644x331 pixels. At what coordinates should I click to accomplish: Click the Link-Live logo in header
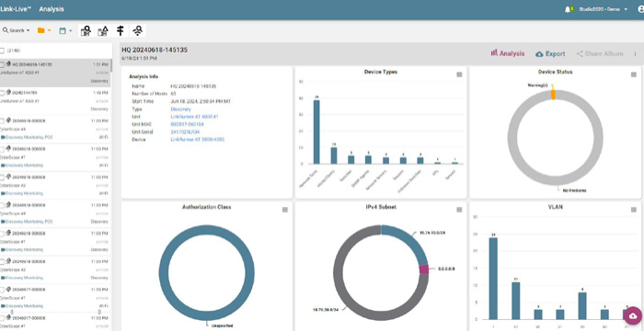click(x=16, y=8)
